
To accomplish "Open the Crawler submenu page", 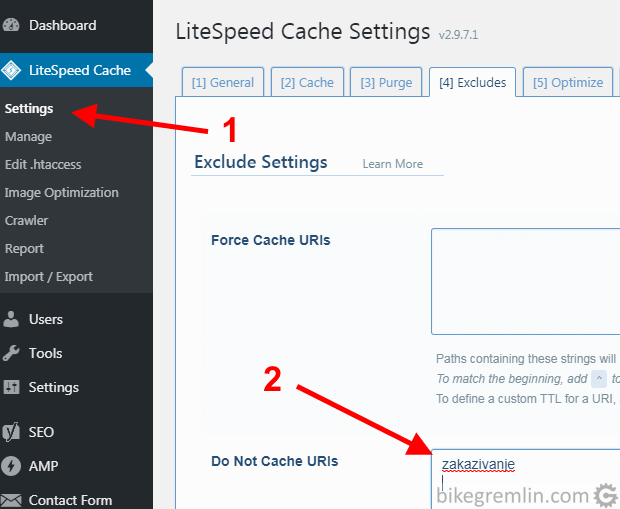I will click(26, 221).
